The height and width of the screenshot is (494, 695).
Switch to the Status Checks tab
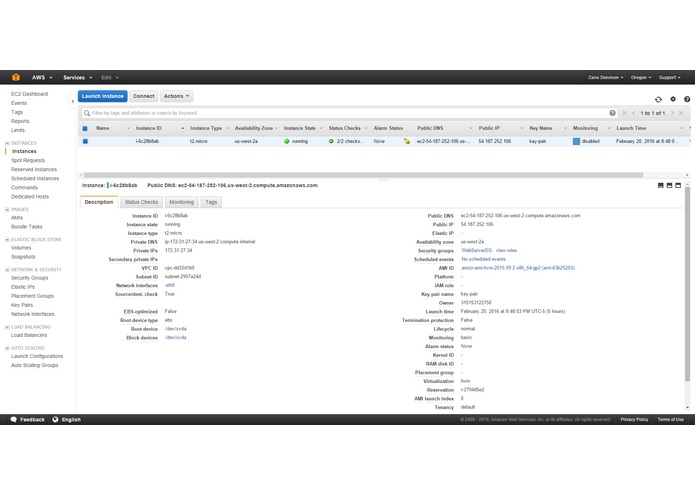click(141, 202)
